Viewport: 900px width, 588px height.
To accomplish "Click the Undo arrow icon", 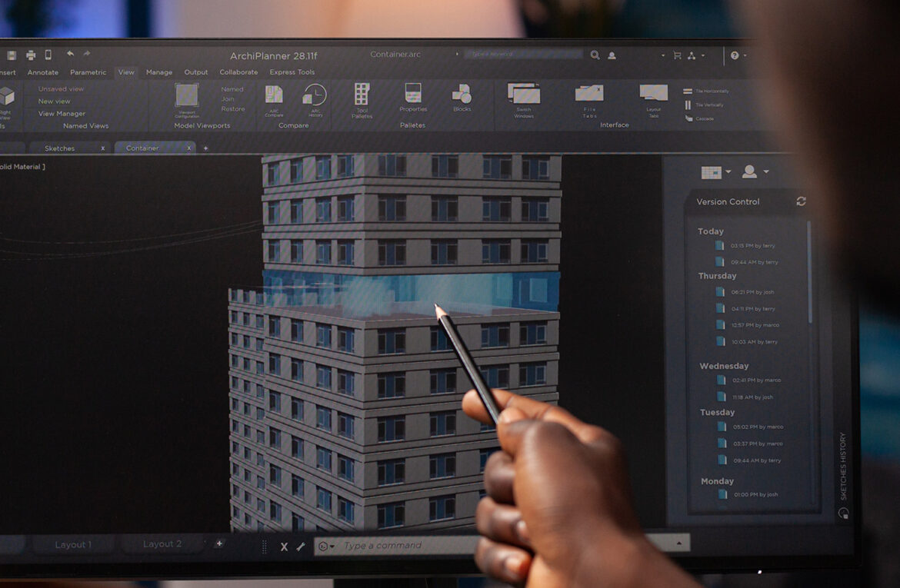I will click(70, 53).
